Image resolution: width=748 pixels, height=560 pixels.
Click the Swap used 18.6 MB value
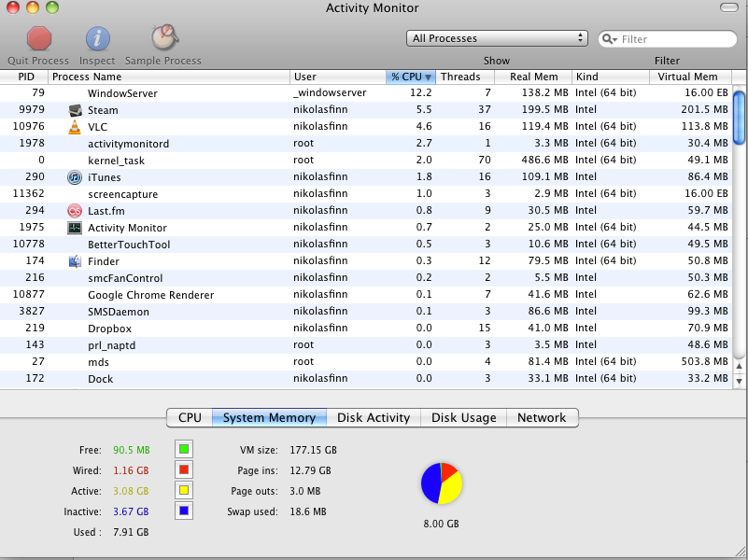coord(307,511)
